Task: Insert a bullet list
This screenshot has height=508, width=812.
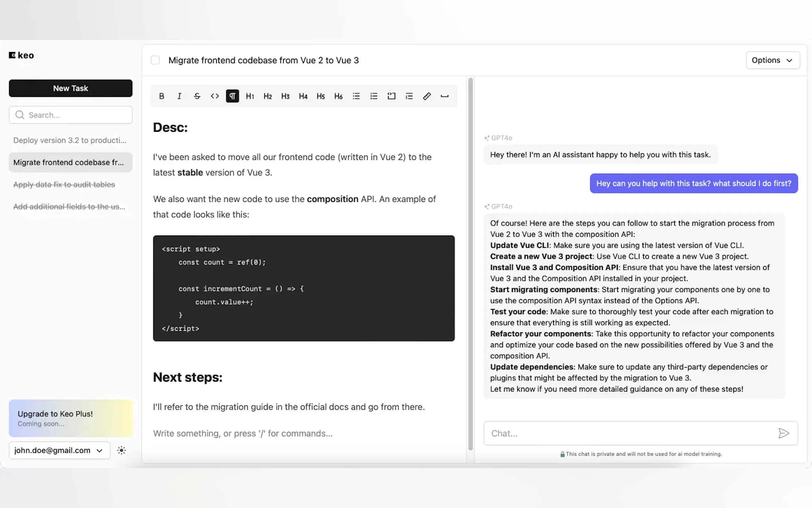Action: [356, 96]
